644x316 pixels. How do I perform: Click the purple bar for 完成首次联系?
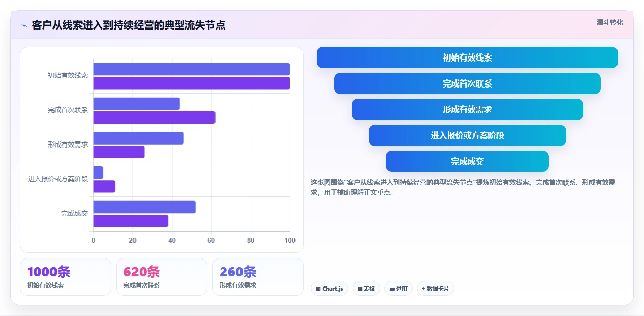tap(154, 118)
